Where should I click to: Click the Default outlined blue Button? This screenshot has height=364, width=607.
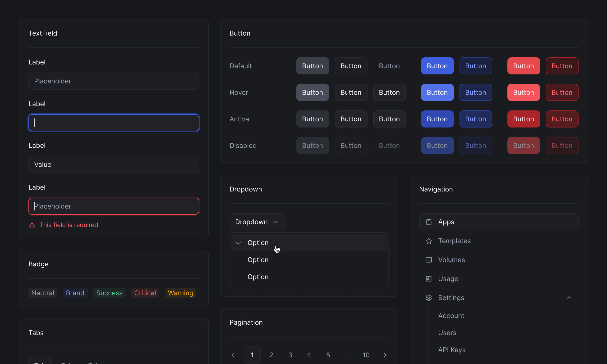point(475,66)
